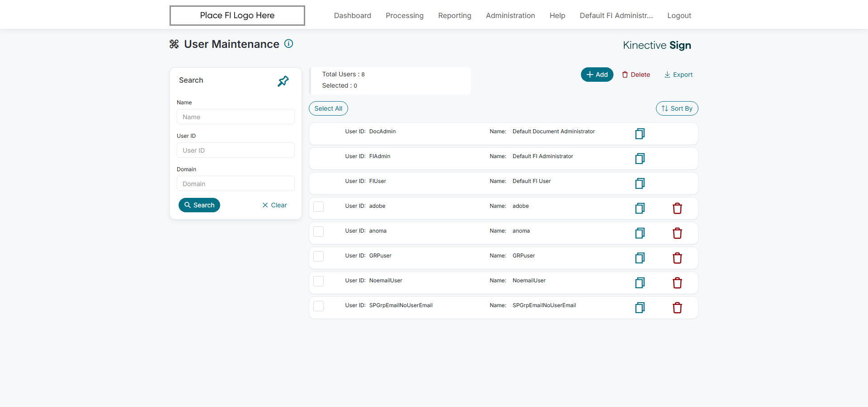Click the name Default Document Administrator
868x407 pixels.
(553, 131)
